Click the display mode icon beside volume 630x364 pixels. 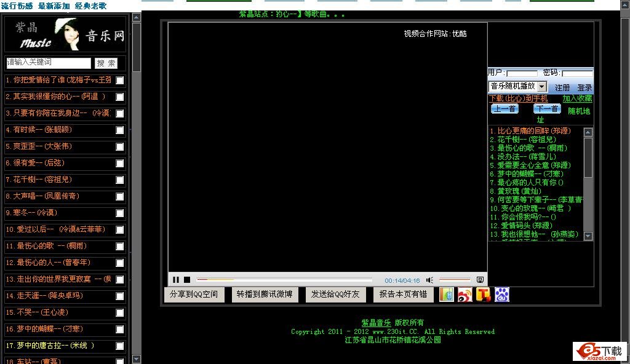pyautogui.click(x=479, y=280)
